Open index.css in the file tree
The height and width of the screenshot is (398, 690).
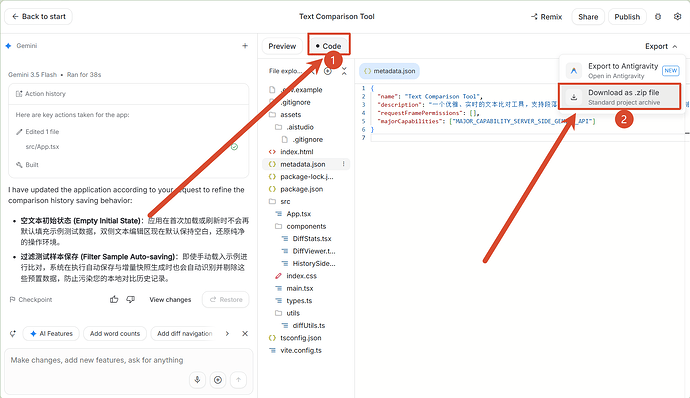(301, 276)
